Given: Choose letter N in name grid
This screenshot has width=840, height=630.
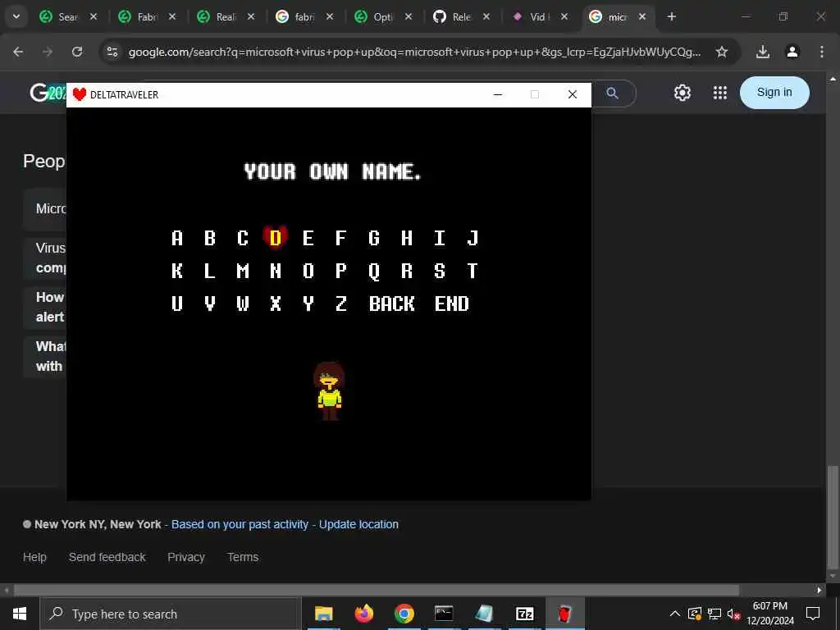Looking at the screenshot, I should [276, 271].
